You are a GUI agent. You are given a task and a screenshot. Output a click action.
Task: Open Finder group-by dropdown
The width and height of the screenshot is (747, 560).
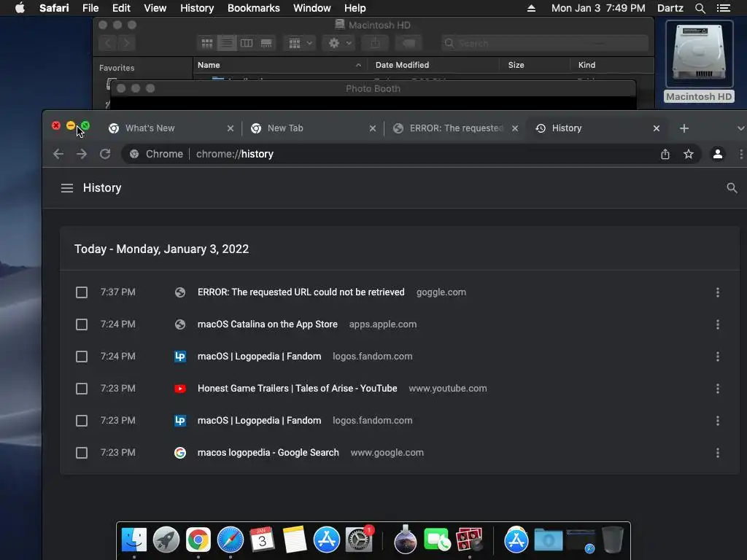click(300, 43)
